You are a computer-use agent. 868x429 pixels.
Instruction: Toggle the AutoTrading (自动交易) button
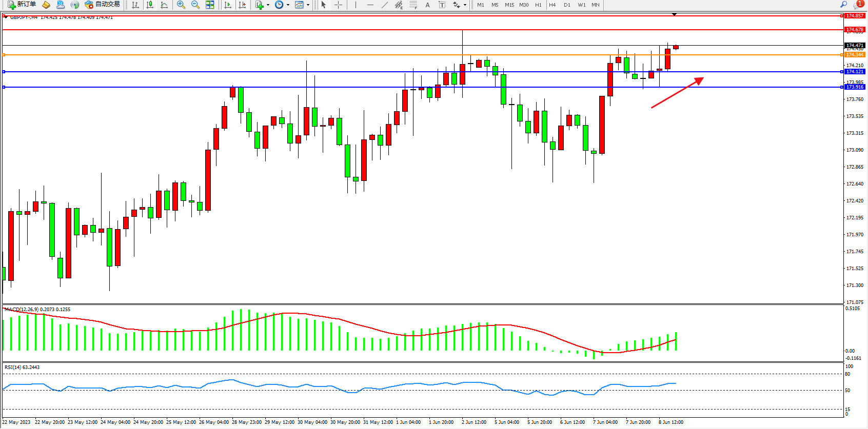point(103,5)
